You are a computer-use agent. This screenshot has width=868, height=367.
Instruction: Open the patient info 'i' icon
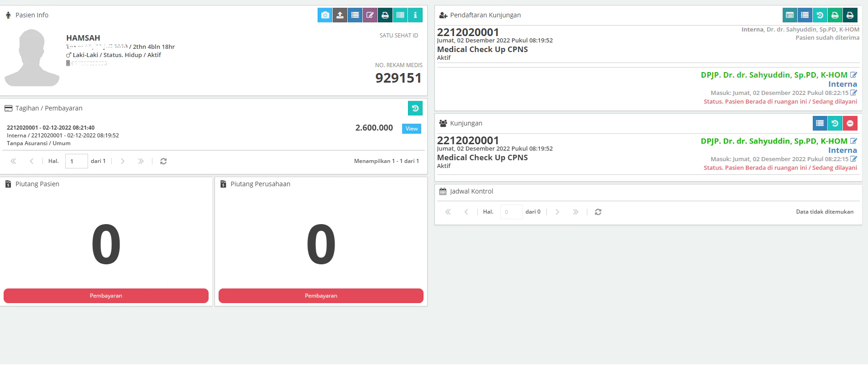click(x=415, y=15)
